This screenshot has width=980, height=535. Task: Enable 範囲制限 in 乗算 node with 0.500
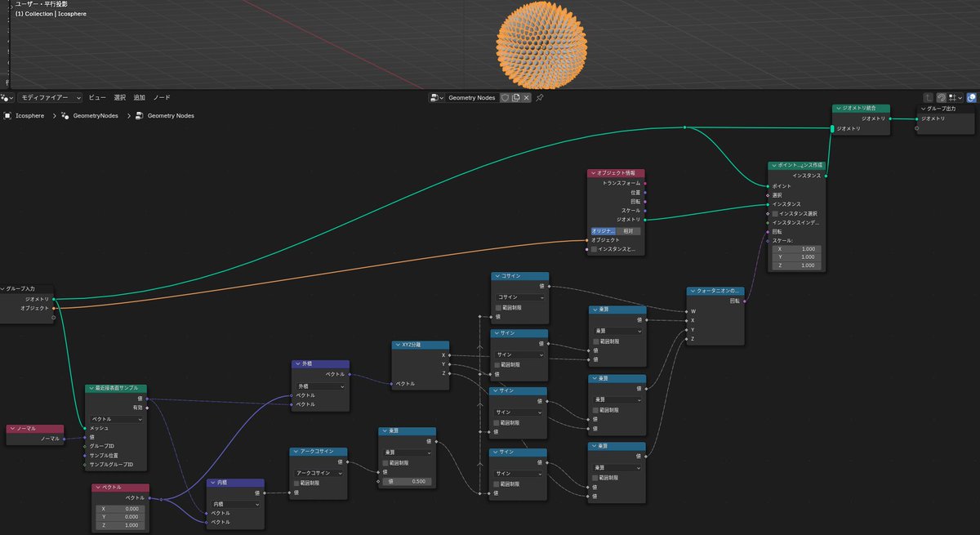pos(385,462)
